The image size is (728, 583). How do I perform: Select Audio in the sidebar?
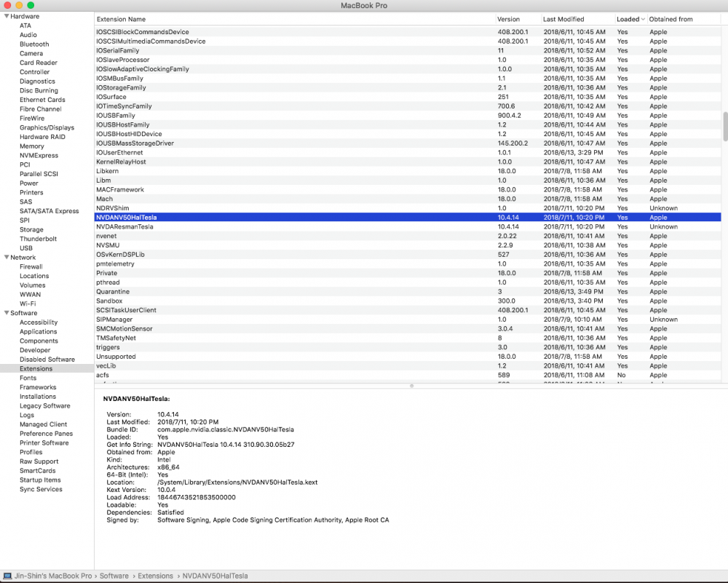(28, 35)
